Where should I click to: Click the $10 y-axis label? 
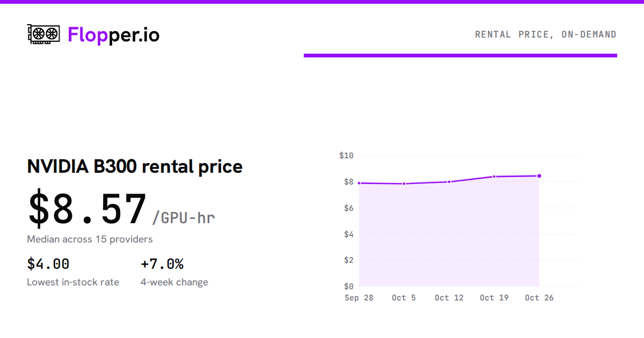346,156
